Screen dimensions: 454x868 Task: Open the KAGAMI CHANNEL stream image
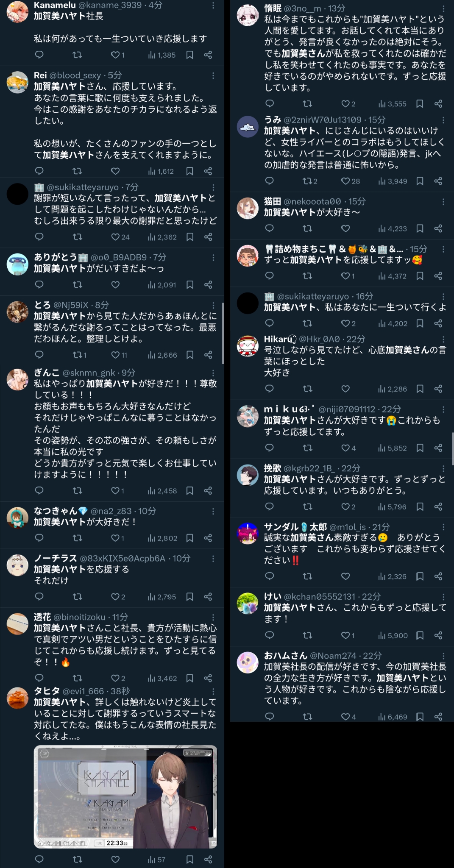click(x=125, y=797)
